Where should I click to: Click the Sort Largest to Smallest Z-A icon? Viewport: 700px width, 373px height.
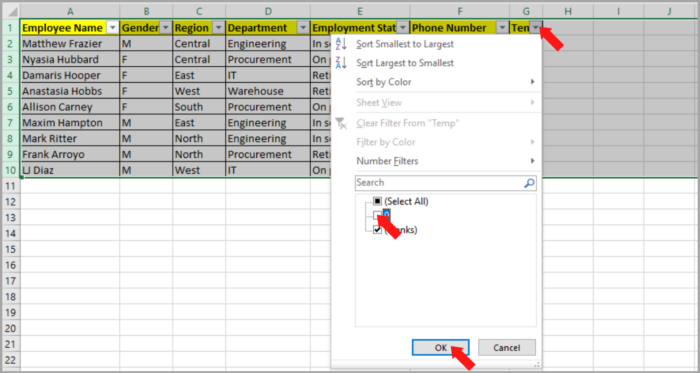click(x=341, y=63)
